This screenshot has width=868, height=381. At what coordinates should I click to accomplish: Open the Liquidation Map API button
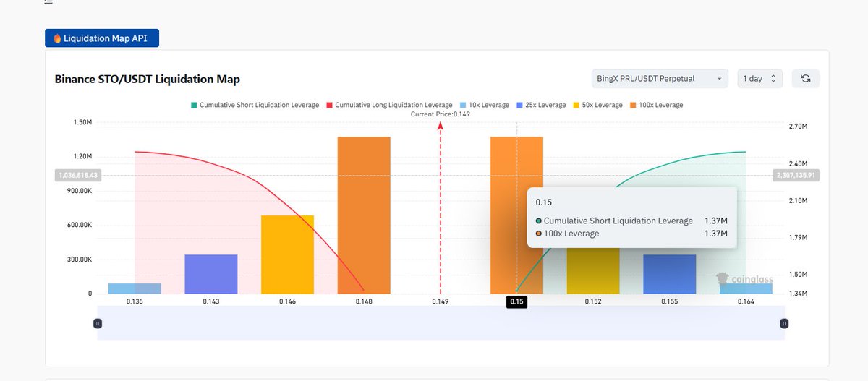coord(102,38)
